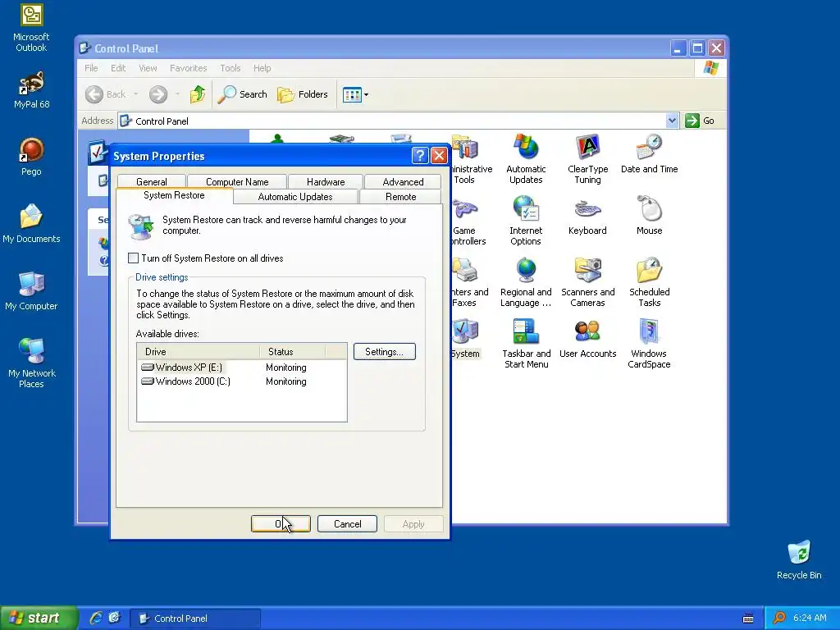The image size is (840, 630).
Task: Click the System Properties help question-mark button
Action: click(420, 156)
